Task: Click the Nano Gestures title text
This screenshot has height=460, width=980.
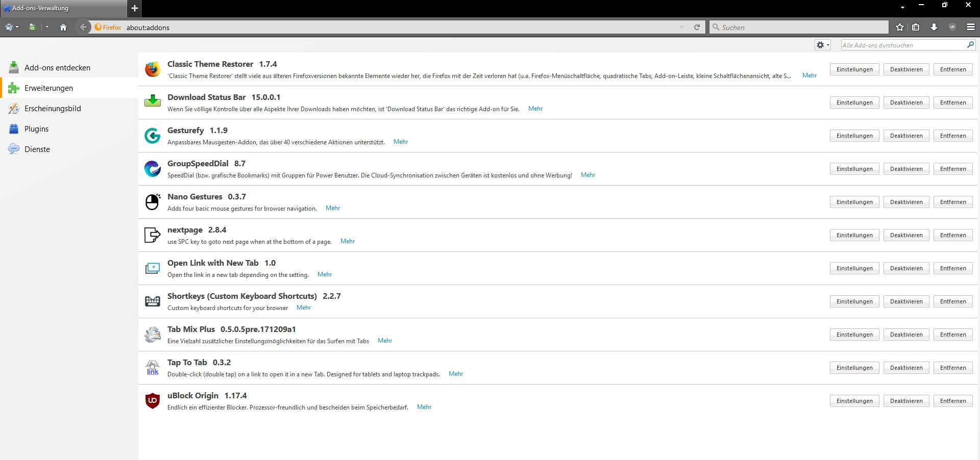Action: (x=195, y=197)
